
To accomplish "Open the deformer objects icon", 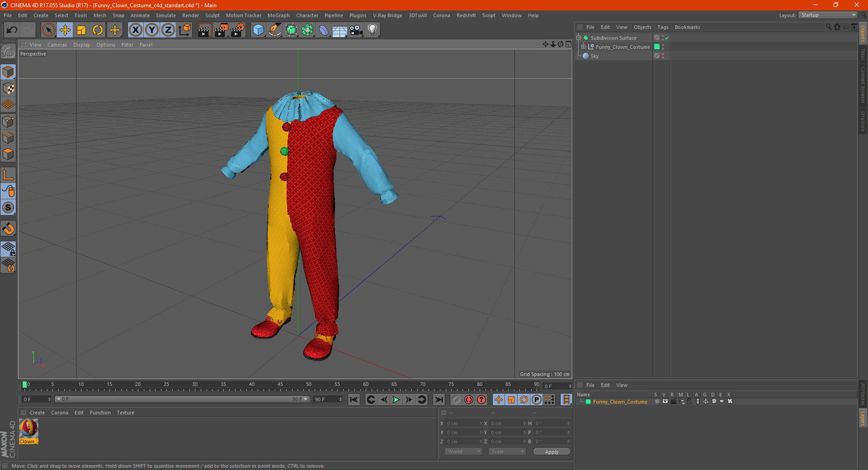I will tap(324, 30).
